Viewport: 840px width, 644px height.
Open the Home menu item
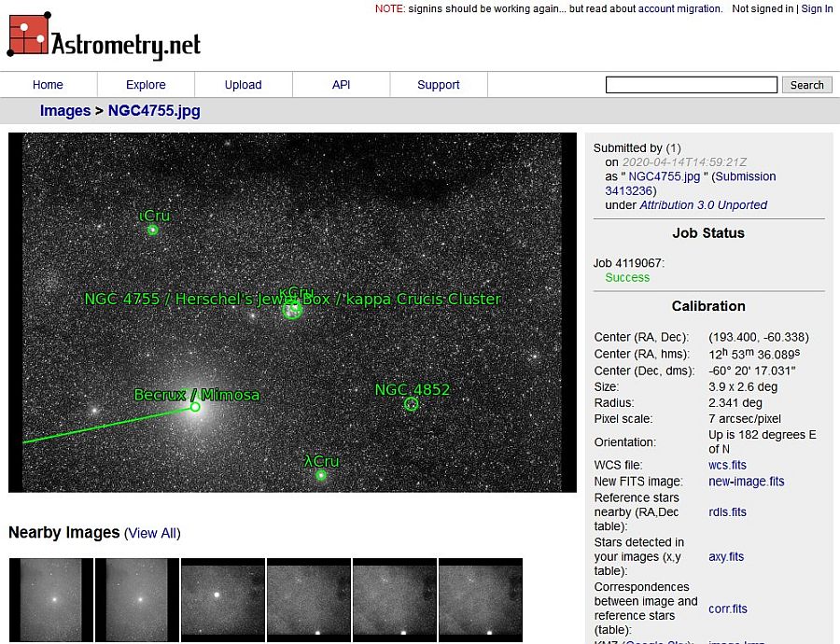48,85
